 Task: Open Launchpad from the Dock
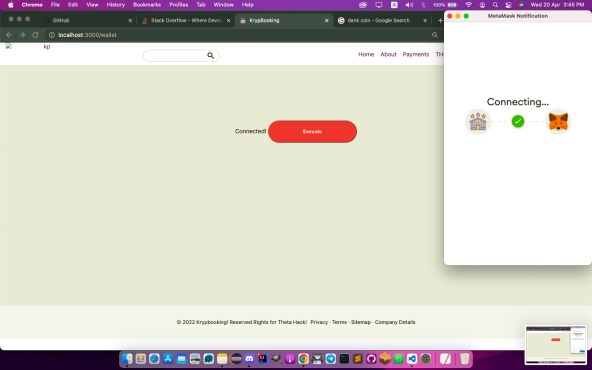pos(141,358)
